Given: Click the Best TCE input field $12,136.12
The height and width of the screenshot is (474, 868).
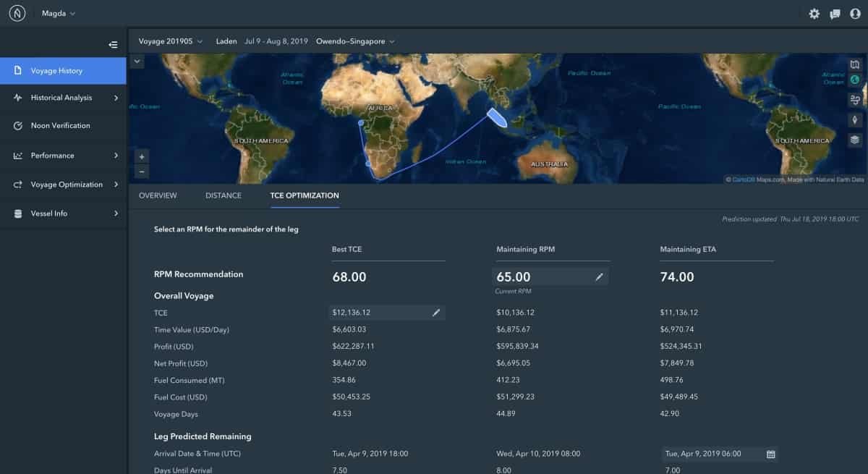Looking at the screenshot, I should point(387,313).
